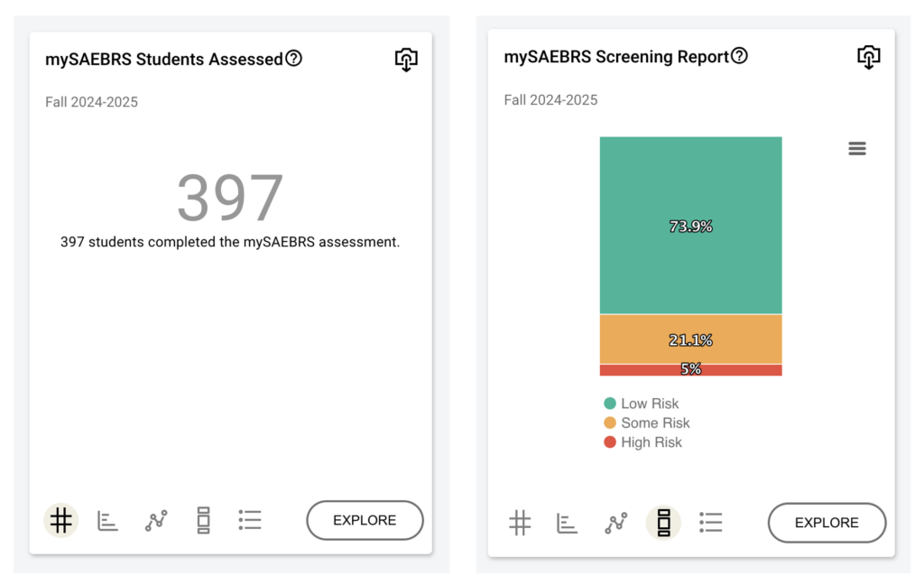The image size is (924, 585).
Task: Select stacked bar view in Screening Report card
Action: [663, 523]
